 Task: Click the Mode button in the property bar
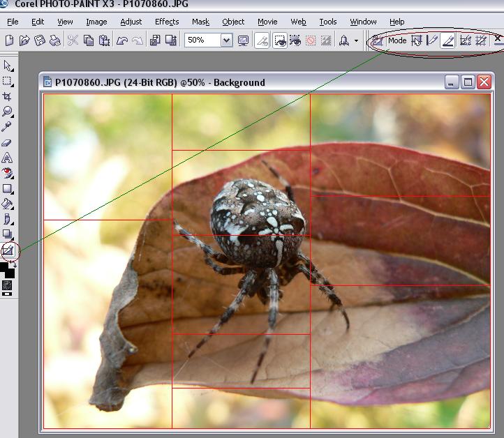pyautogui.click(x=397, y=40)
